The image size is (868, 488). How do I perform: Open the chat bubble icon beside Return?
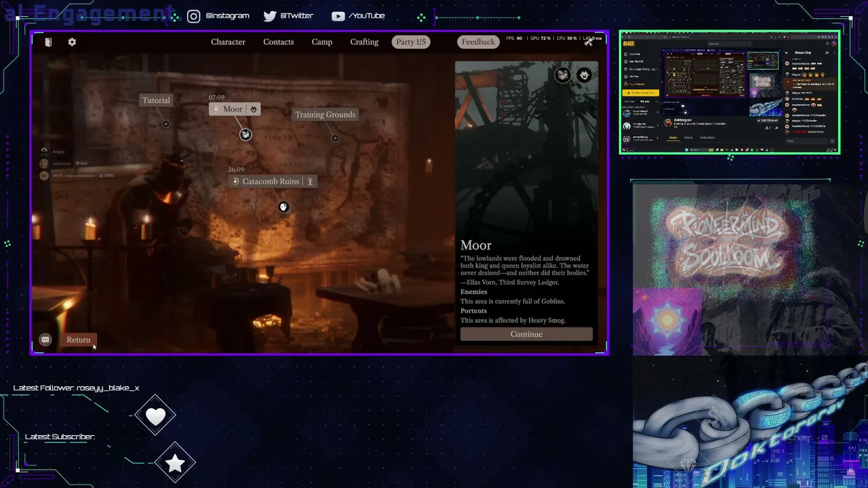[45, 340]
